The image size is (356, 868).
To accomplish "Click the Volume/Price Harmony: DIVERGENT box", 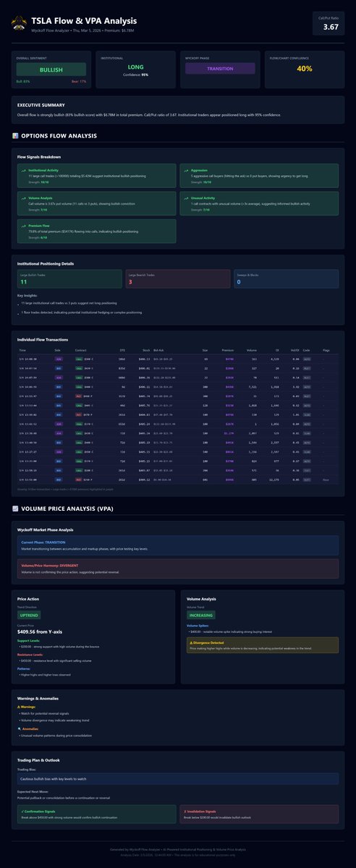I will (178, 569).
